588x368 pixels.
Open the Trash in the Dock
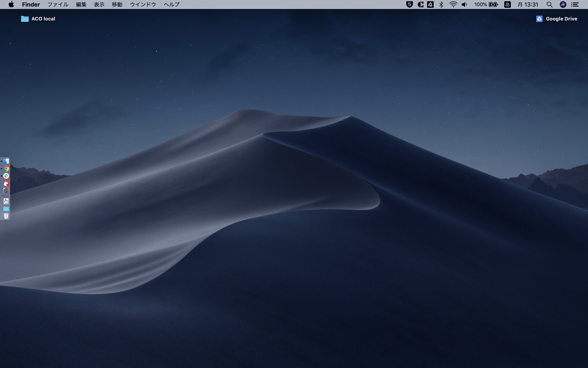click(6, 216)
